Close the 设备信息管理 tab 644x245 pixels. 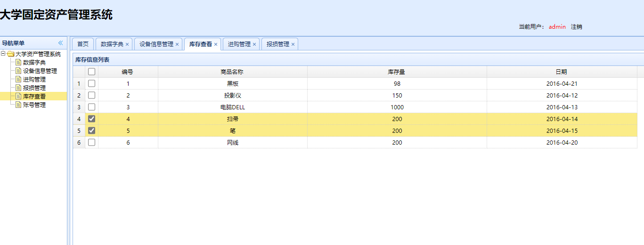click(177, 44)
